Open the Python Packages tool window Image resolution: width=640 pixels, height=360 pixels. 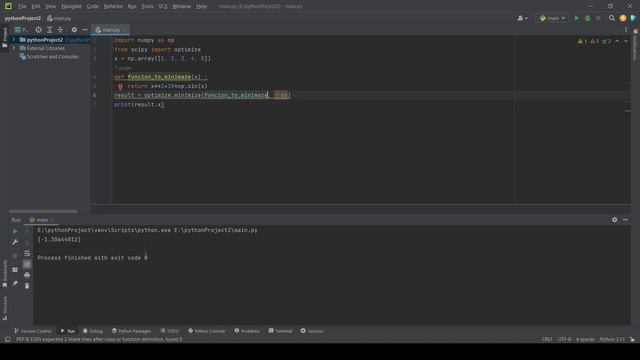tap(131, 331)
